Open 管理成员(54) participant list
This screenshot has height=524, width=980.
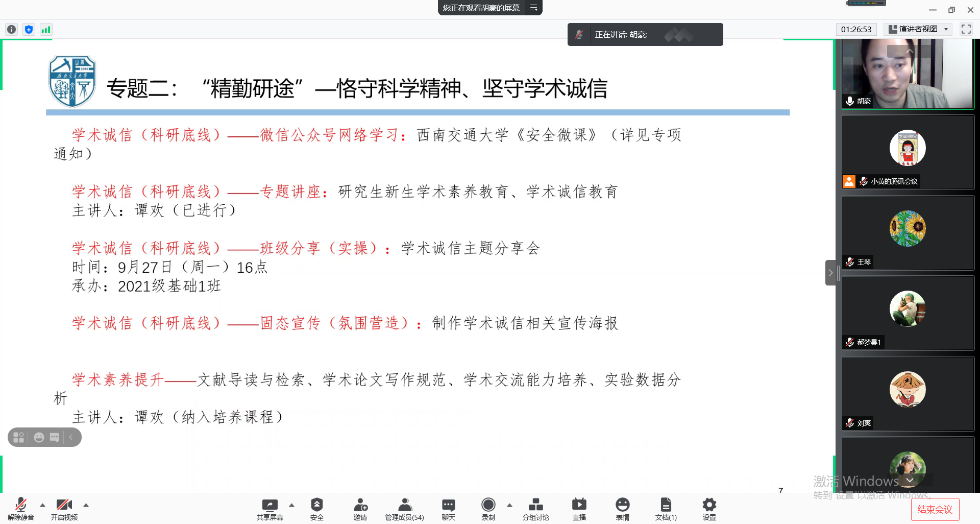[x=404, y=509]
